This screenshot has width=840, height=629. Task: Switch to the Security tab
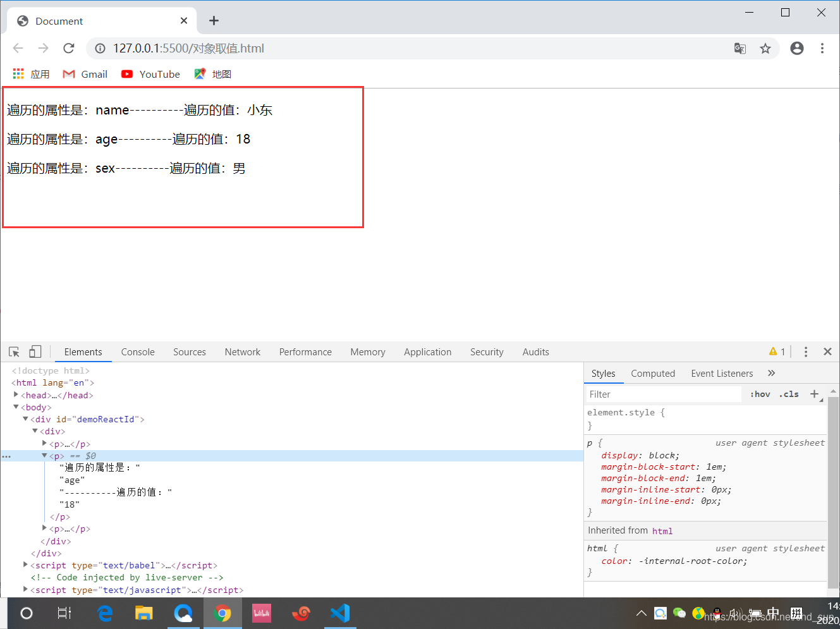pyautogui.click(x=487, y=352)
